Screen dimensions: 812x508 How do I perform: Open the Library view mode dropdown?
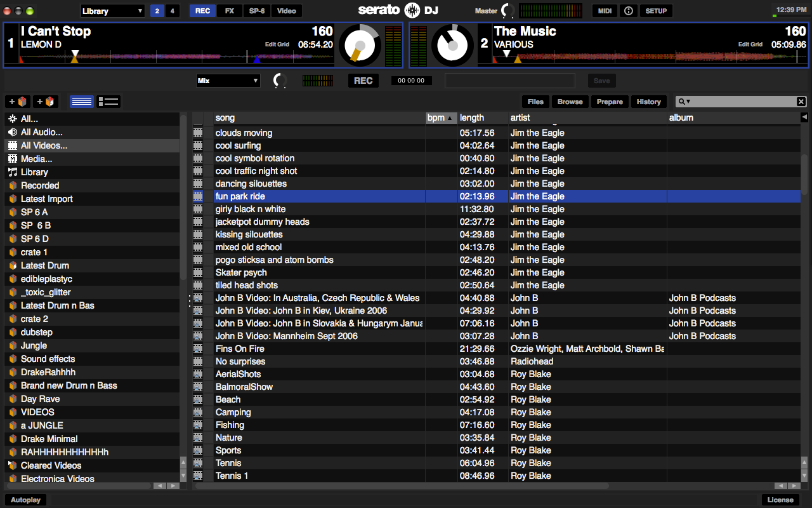113,11
